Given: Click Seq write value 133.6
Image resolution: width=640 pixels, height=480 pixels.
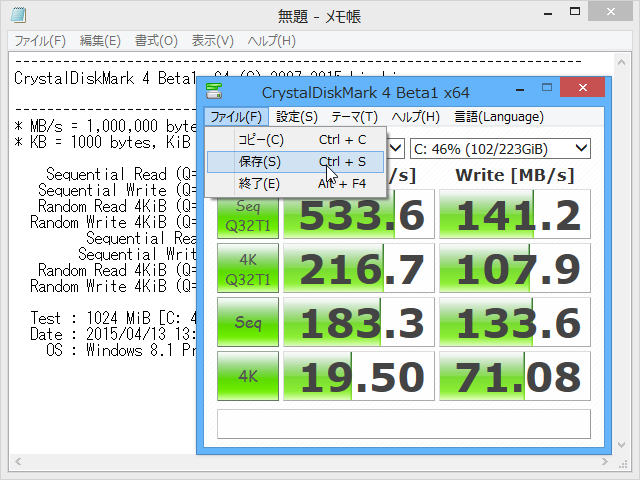Looking at the screenshot, I should coord(515,322).
